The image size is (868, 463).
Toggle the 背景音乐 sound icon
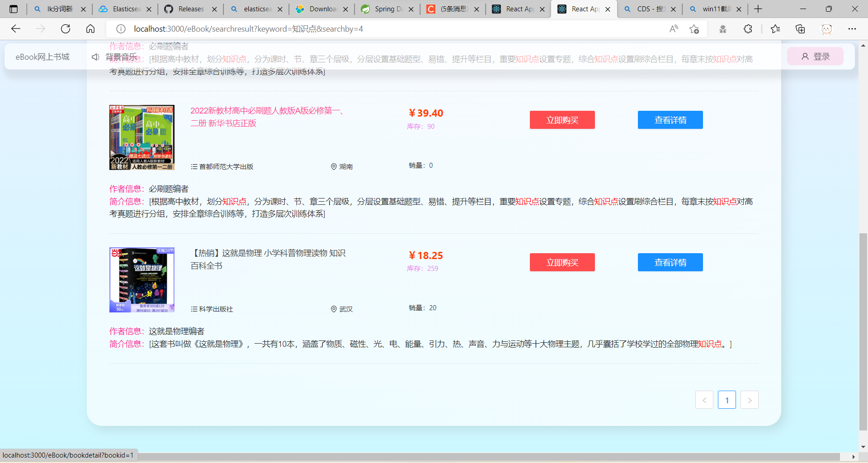click(x=95, y=57)
